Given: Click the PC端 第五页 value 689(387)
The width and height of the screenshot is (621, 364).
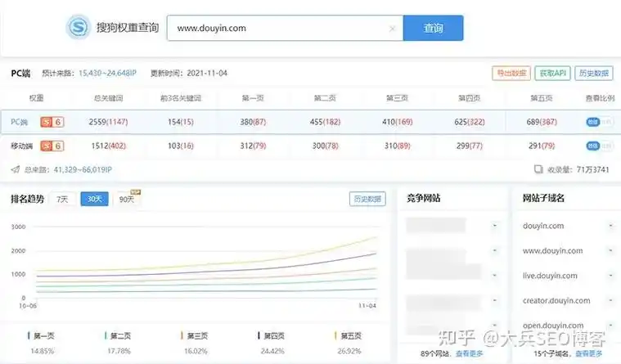Looking at the screenshot, I should pos(542,122).
